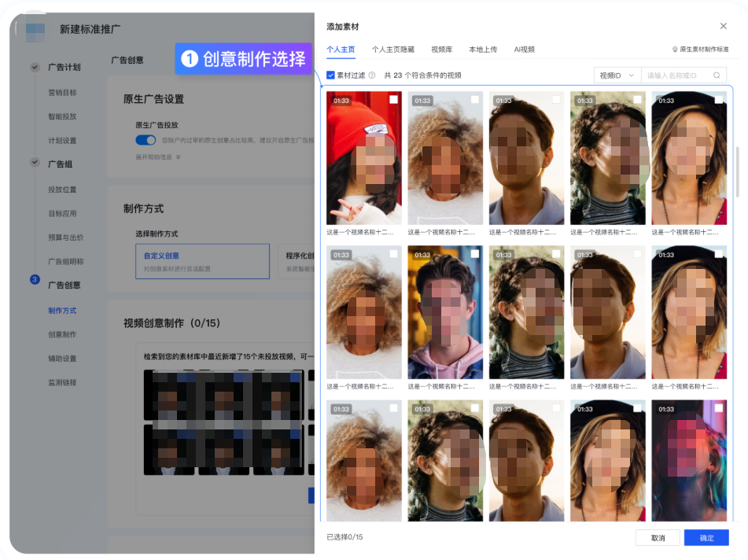
Task: Uncheck the 素材过滤 checkbox
Action: (x=331, y=76)
